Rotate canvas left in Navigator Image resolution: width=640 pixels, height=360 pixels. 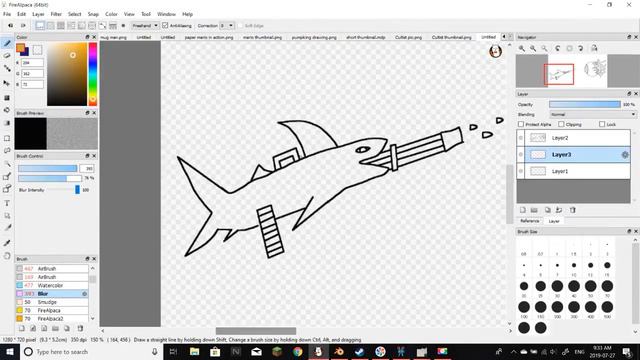click(558, 48)
